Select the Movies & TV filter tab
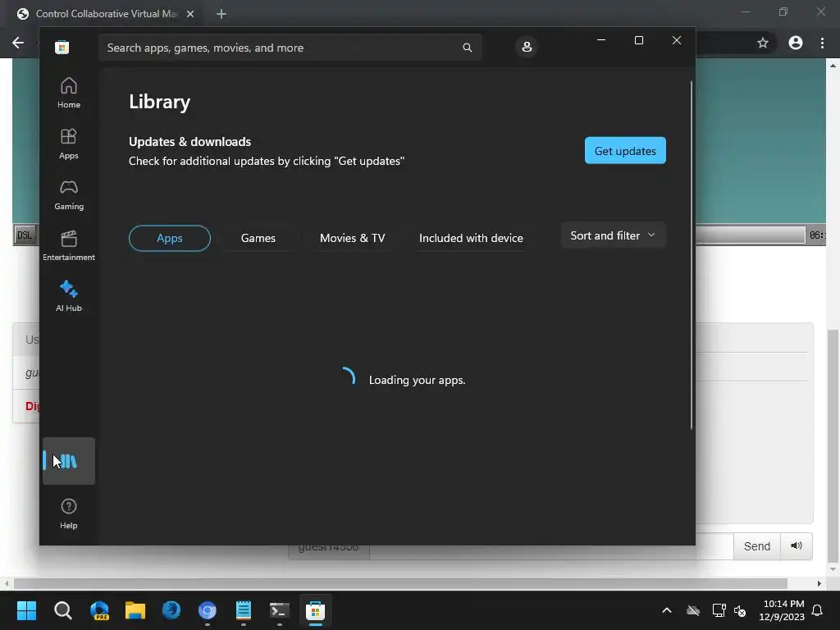The width and height of the screenshot is (840, 630). pos(353,238)
